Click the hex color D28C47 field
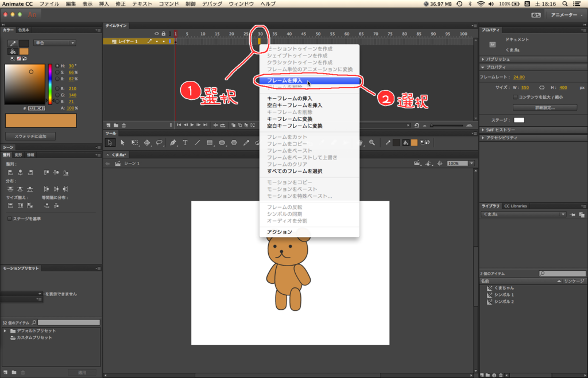The width and height of the screenshot is (588, 378). [x=37, y=108]
